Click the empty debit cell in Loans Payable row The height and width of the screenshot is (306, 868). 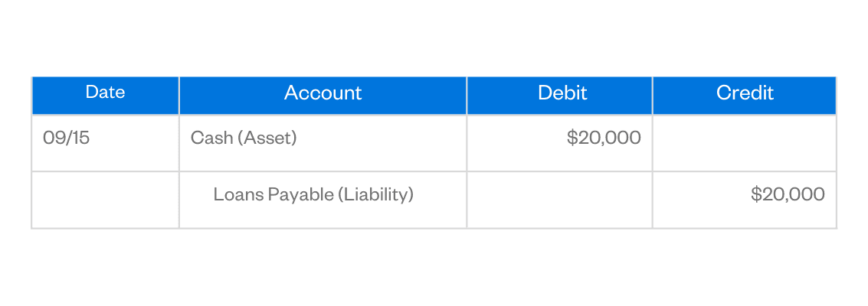(x=559, y=200)
